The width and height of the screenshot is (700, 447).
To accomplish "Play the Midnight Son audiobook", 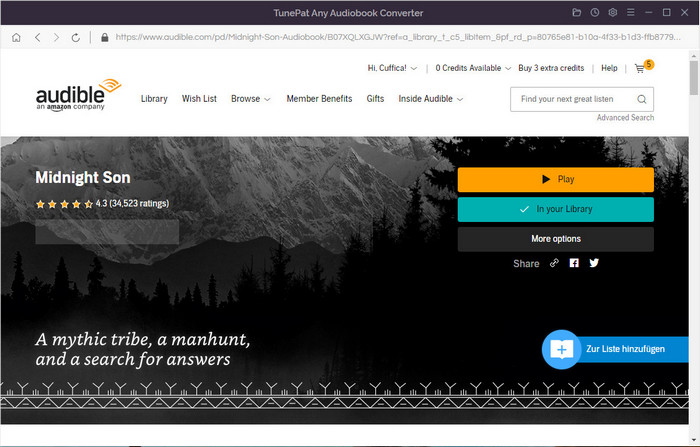I will [556, 180].
